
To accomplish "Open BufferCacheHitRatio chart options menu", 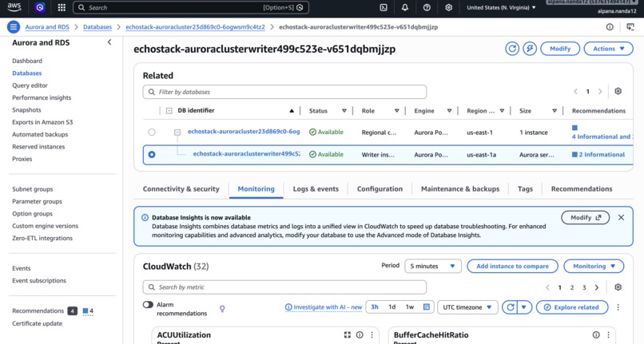I will [608, 335].
